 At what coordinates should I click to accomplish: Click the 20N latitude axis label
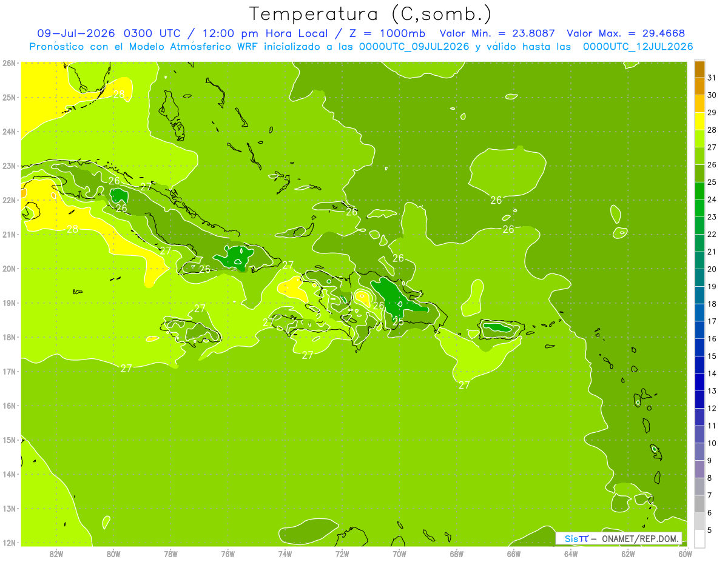[x=8, y=269]
